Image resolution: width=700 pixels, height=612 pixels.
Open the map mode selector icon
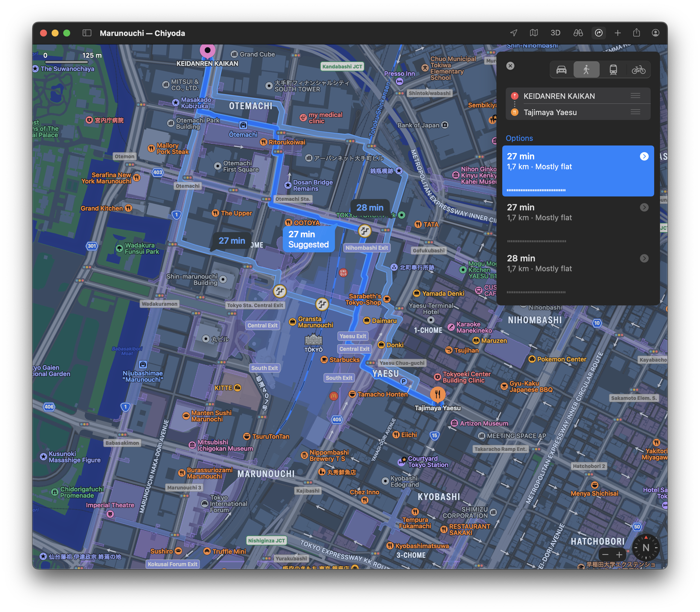click(534, 33)
